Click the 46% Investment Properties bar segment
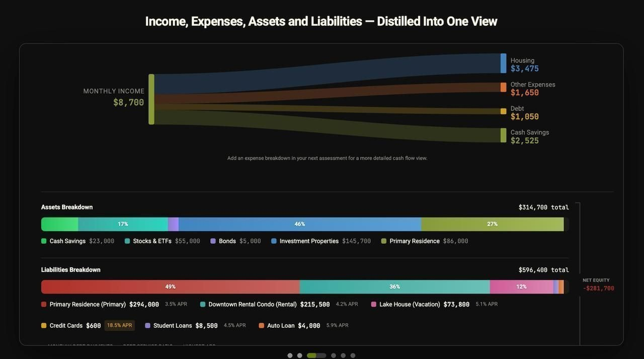644x359 pixels. [x=299, y=224]
